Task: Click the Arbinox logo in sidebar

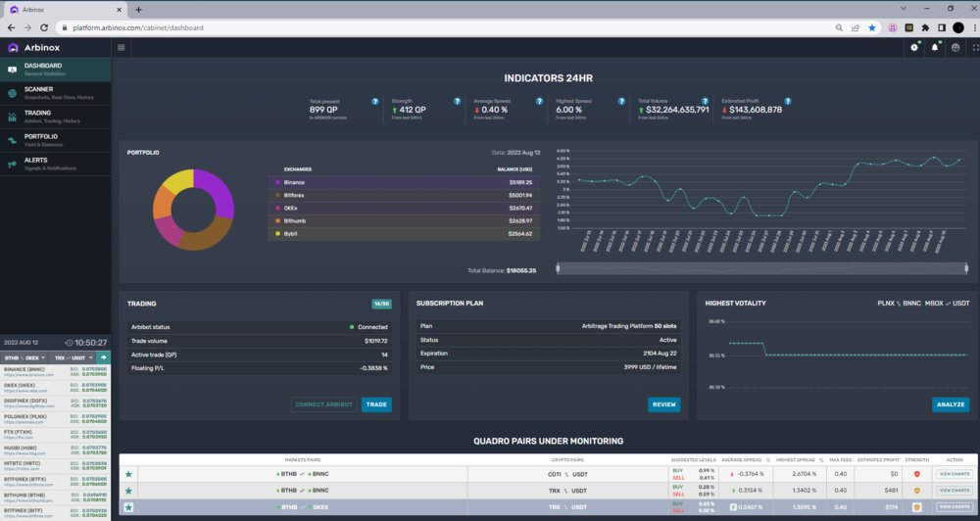Action: click(x=33, y=47)
